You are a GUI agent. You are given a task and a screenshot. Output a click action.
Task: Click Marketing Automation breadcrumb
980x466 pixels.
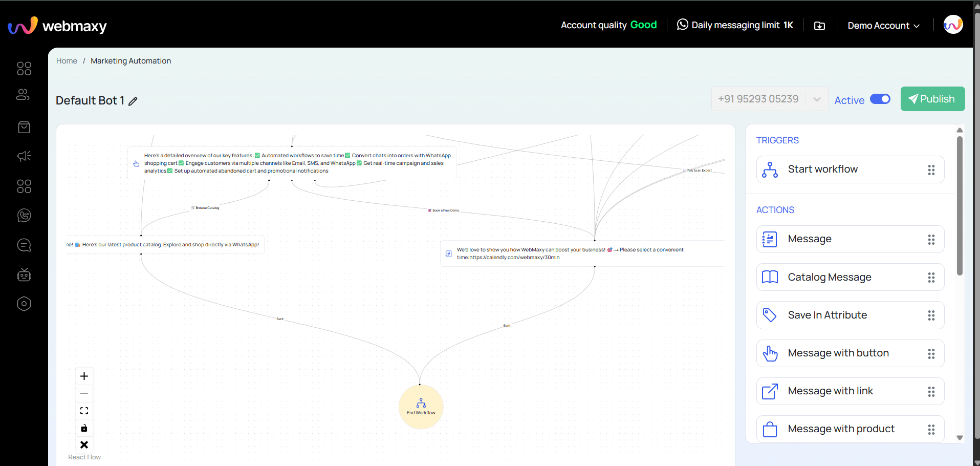click(131, 61)
